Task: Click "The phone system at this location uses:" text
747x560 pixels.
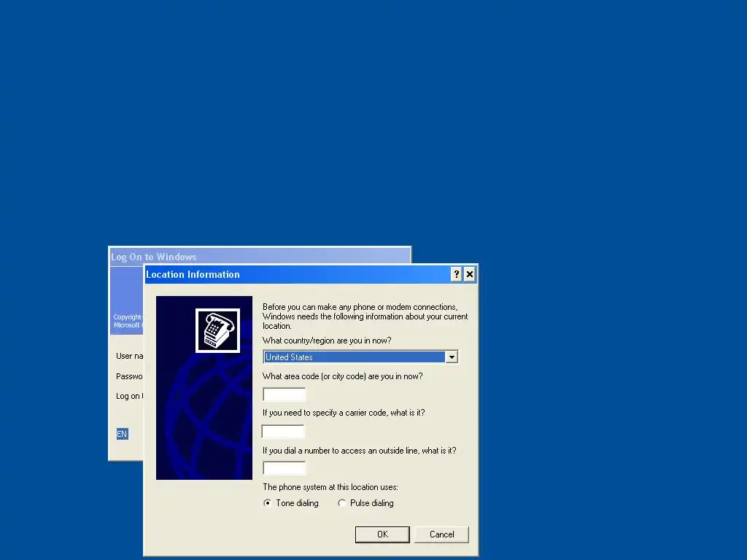Action: 330,487
